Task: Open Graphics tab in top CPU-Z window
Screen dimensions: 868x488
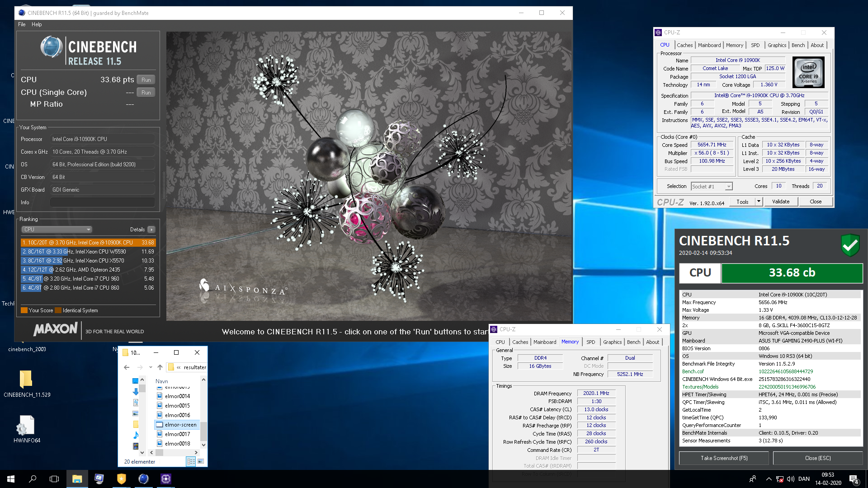Action: [x=777, y=45]
